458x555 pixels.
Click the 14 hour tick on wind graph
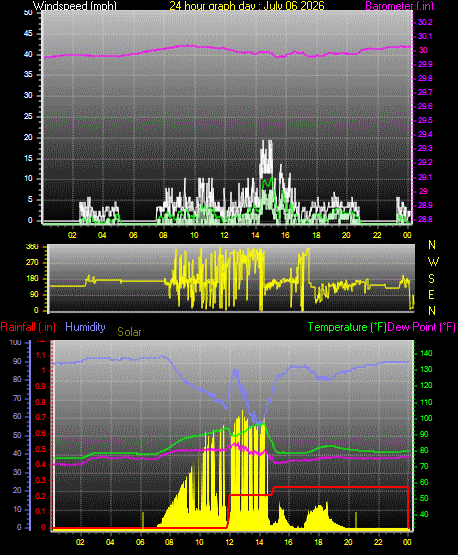click(255, 235)
